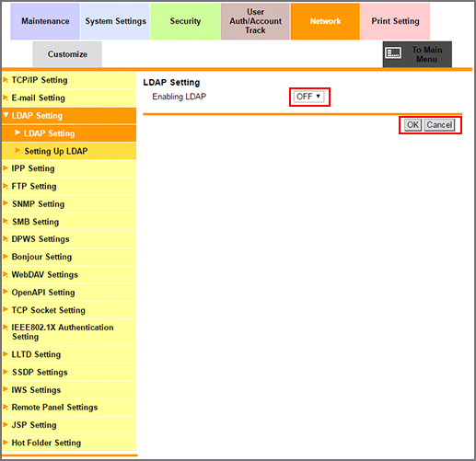Open FTP Setting in sidebar
Screen dimensions: 476x461
coord(69,187)
